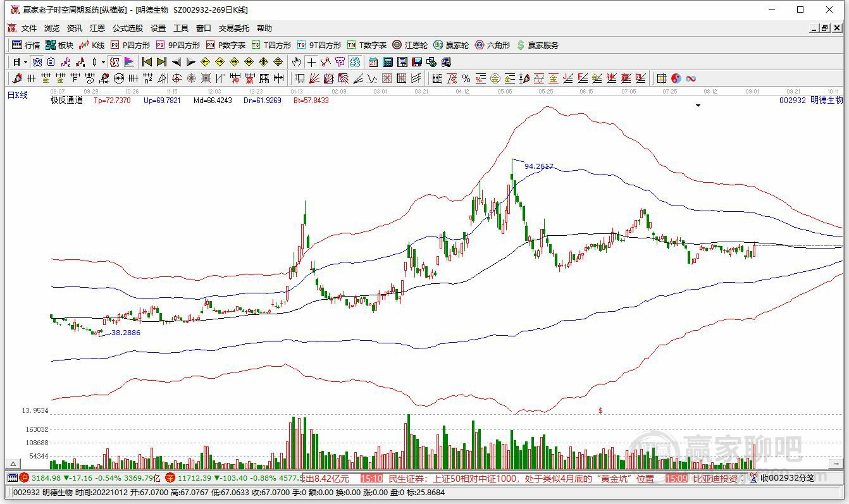The height and width of the screenshot is (504, 849).
Task: Switch to the K线 chart view
Action: point(92,45)
